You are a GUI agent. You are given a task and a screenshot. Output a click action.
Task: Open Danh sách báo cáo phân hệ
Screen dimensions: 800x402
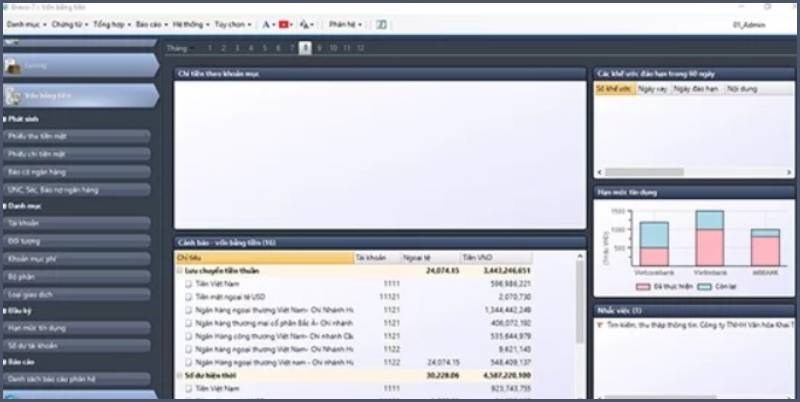77,379
